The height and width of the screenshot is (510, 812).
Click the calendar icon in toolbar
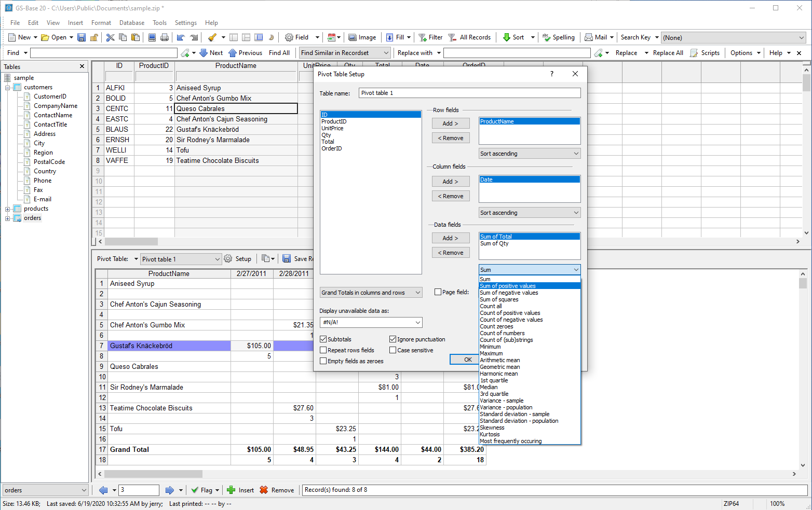coord(332,37)
